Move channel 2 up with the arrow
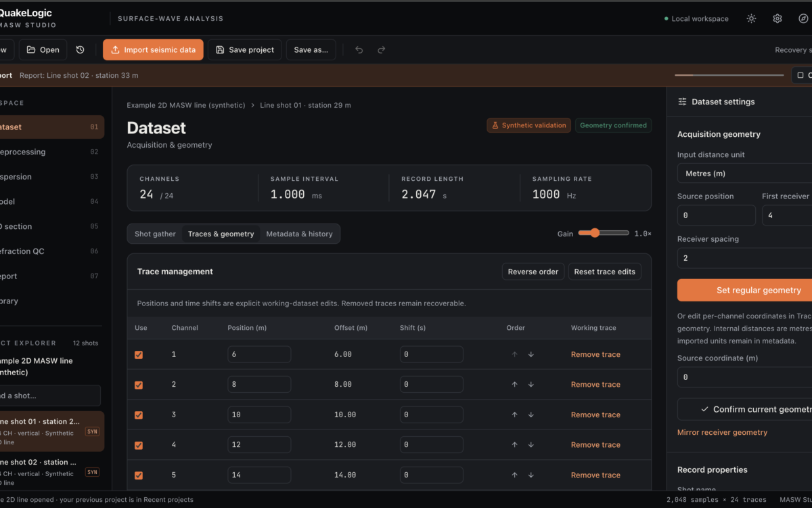This screenshot has height=508, width=812. tap(514, 384)
